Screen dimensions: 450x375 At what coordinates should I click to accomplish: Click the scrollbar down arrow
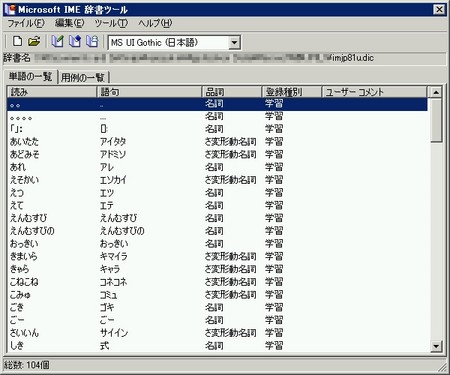pyautogui.click(x=436, y=346)
